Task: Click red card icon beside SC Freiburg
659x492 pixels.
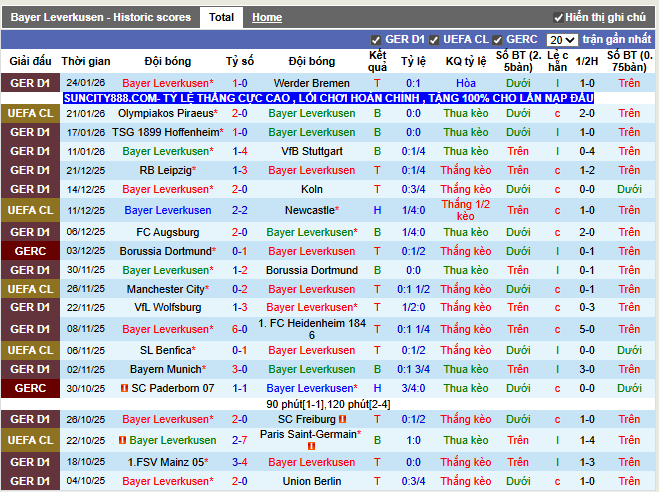Action: 343,419
